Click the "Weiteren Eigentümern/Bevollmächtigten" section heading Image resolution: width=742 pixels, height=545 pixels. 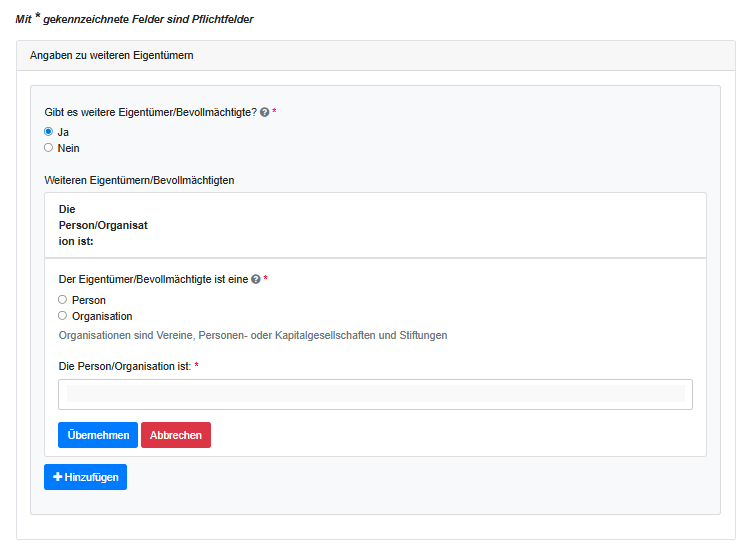point(139,180)
